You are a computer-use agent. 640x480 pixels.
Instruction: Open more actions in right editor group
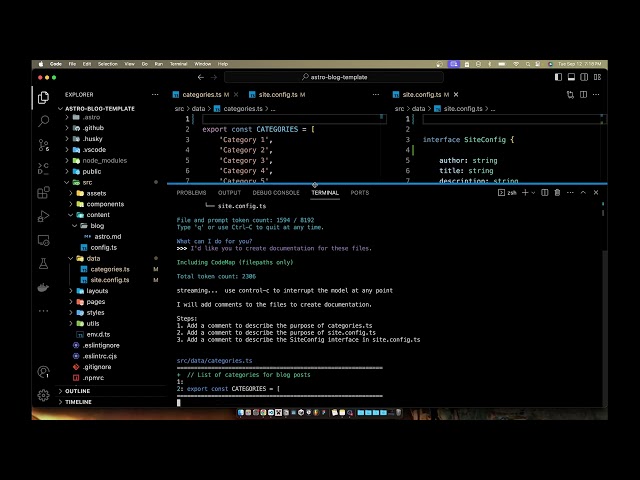596,95
